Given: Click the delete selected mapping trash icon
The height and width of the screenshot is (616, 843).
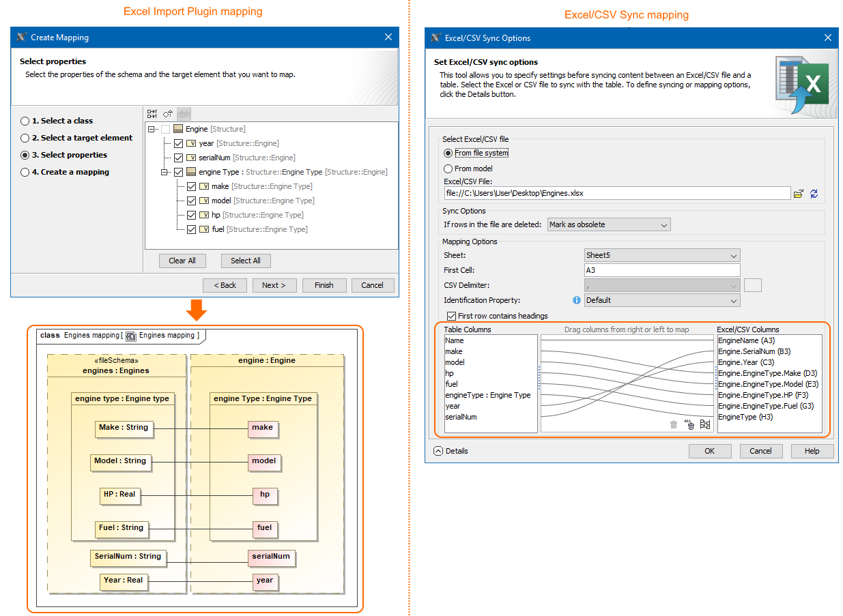Looking at the screenshot, I should (x=674, y=424).
